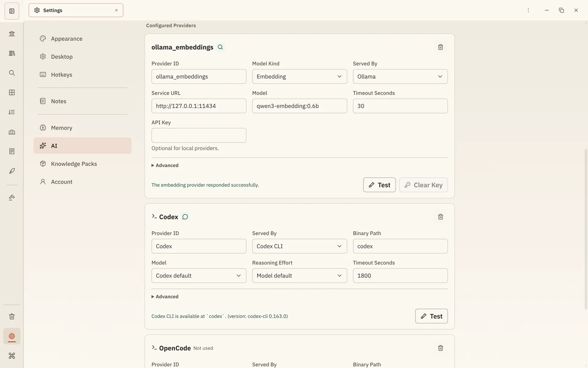588x368 pixels.
Task: Open the three-dot menu in title bar
Action: click(x=528, y=10)
